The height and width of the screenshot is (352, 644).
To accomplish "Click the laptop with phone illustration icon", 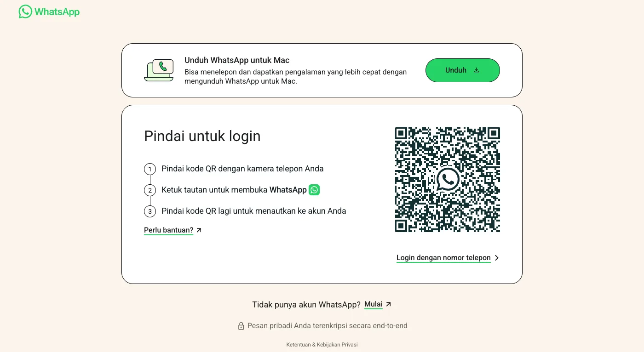I will (x=159, y=70).
